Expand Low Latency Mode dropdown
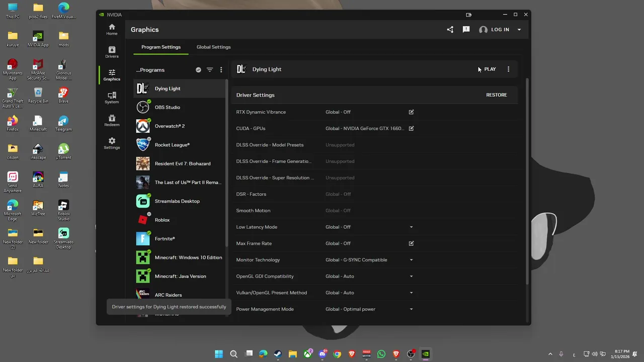The width and height of the screenshot is (644, 362). (411, 227)
